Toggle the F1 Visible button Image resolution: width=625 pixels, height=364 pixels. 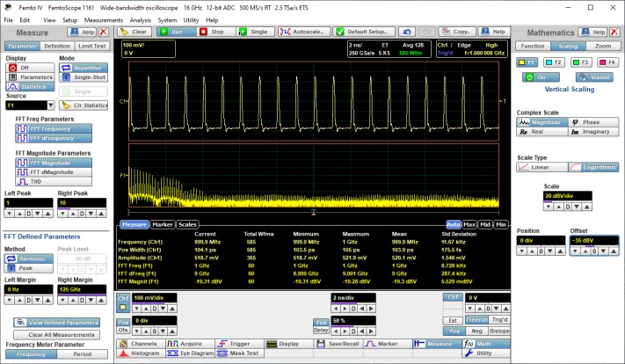pos(594,76)
